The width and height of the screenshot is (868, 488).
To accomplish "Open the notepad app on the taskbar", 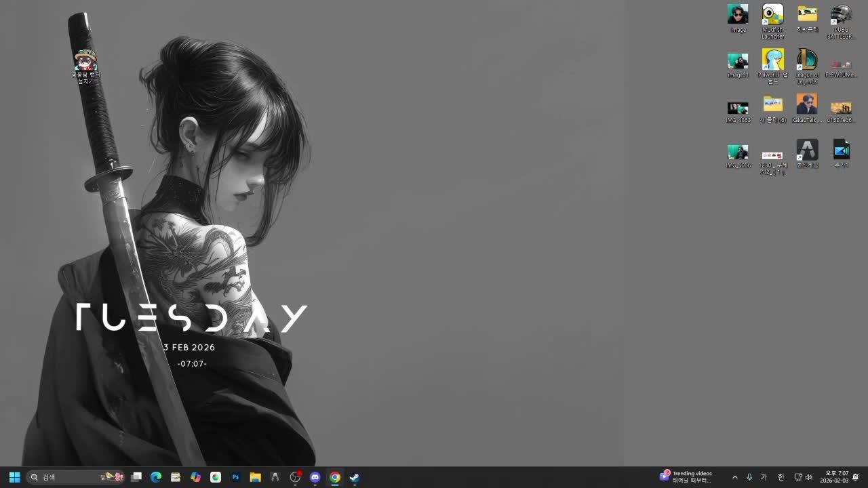I will (176, 477).
